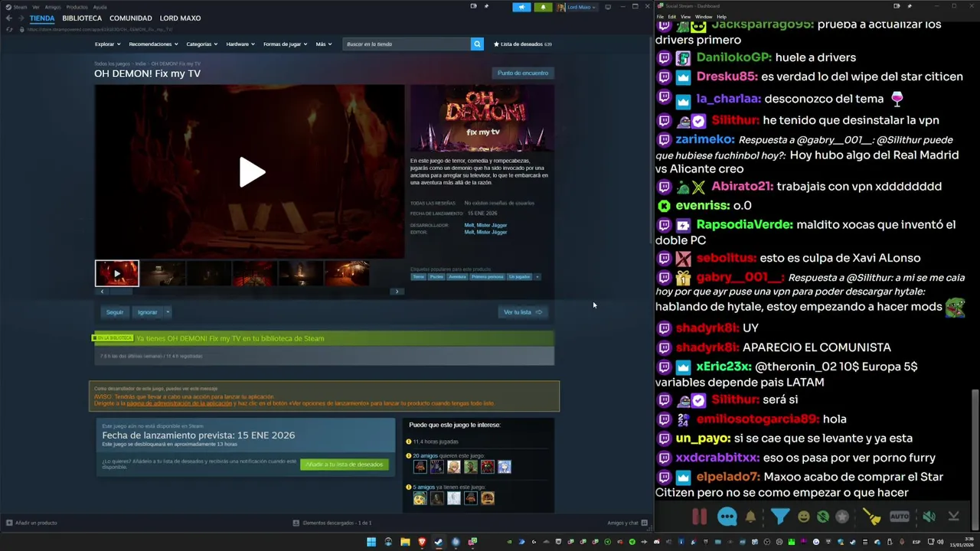Open the página de administración de la aplicación link

coord(180,403)
